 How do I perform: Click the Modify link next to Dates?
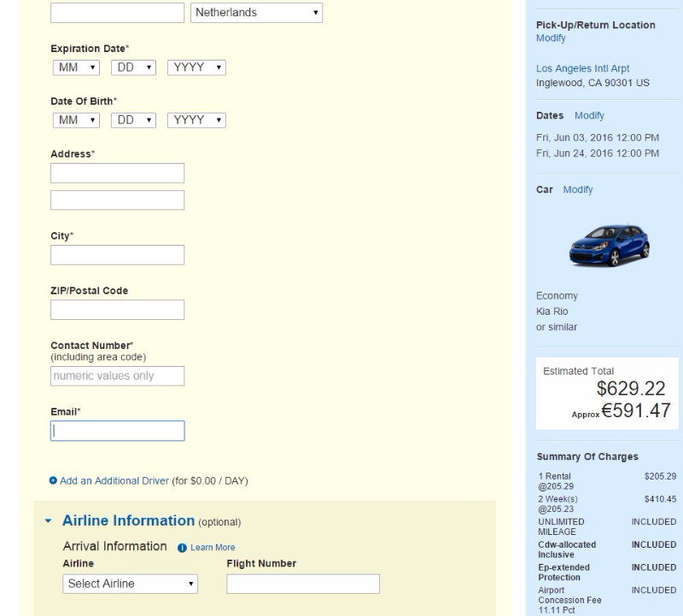coord(589,115)
